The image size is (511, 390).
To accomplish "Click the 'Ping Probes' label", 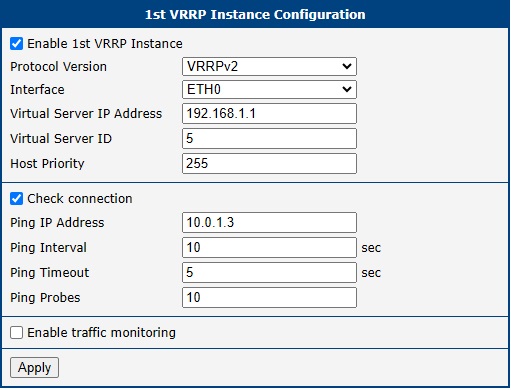I will coord(45,298).
